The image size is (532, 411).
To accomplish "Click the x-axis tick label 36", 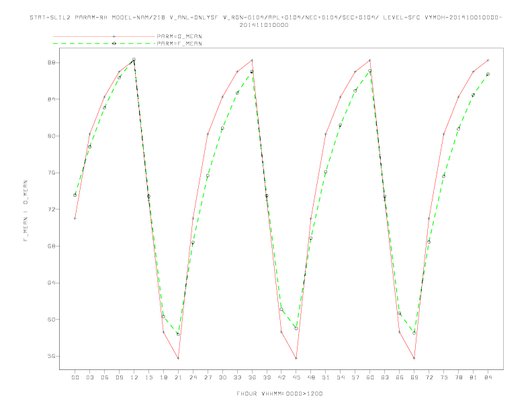I will (x=252, y=377).
